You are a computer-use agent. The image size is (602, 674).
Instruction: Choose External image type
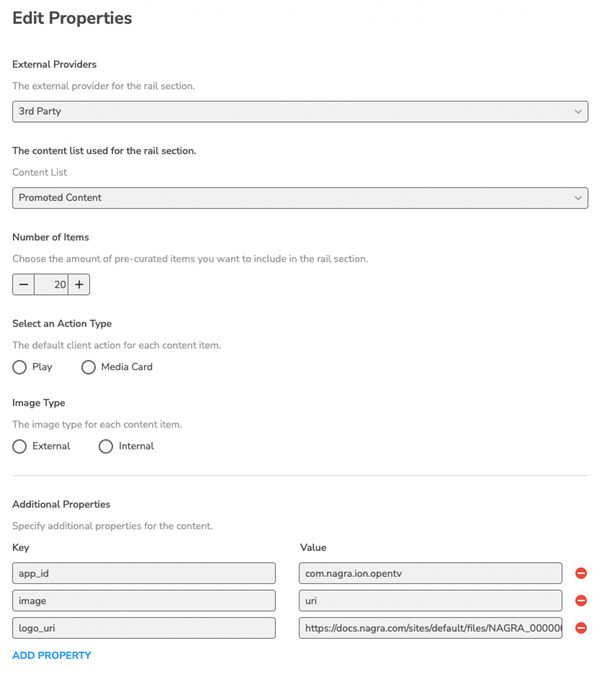[x=20, y=446]
